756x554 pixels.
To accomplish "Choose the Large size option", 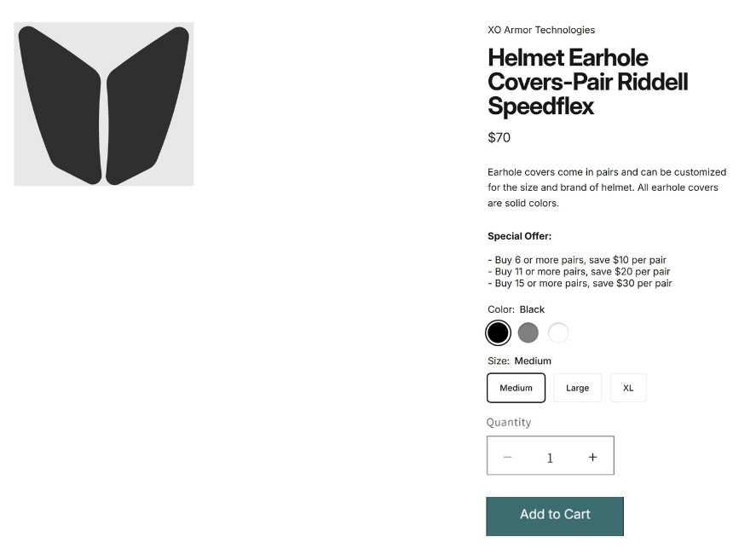I will [x=577, y=388].
